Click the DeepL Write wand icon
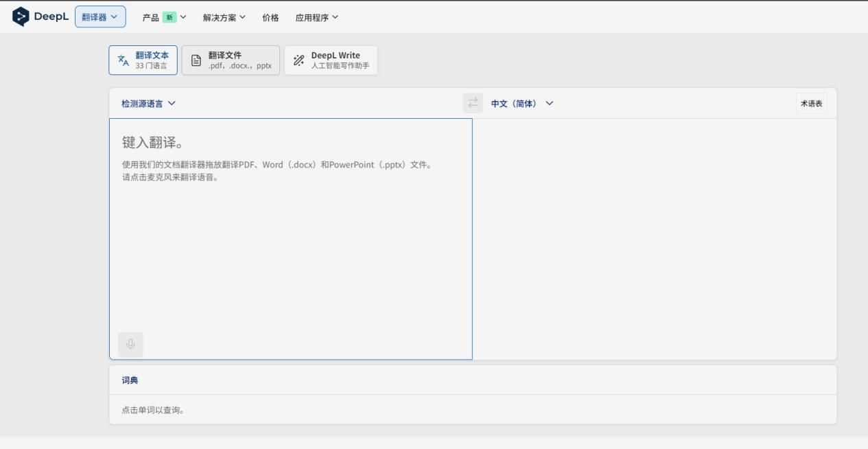Image resolution: width=868 pixels, height=449 pixels. (x=298, y=60)
